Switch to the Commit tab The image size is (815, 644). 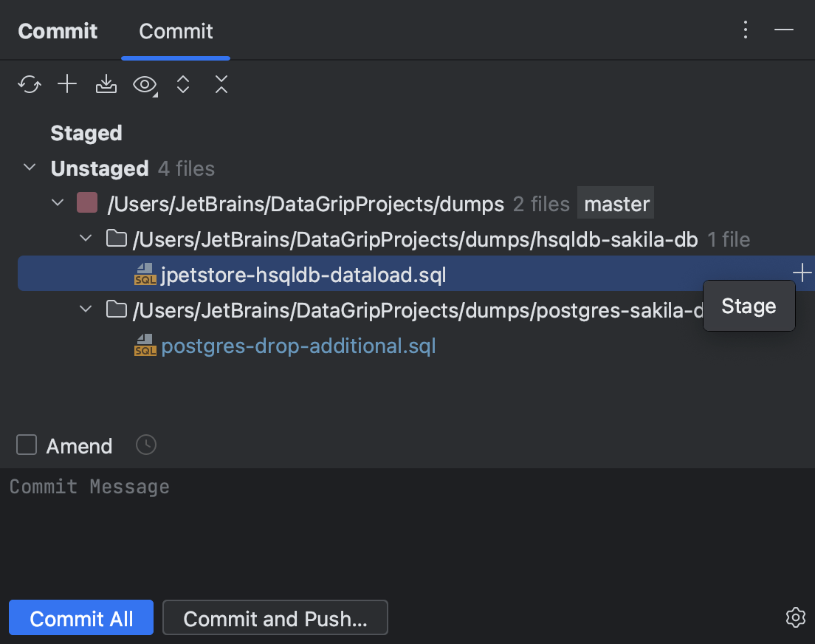click(175, 30)
